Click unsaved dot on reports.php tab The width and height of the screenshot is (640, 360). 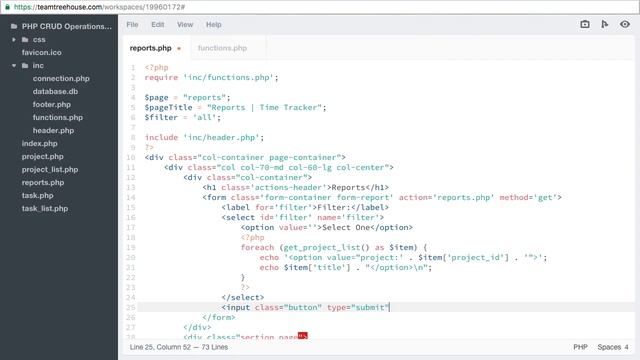[x=179, y=49]
